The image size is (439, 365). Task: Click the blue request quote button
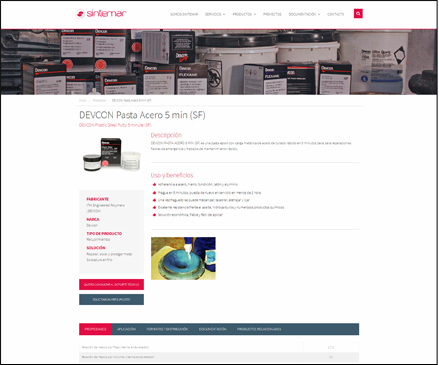point(111,299)
